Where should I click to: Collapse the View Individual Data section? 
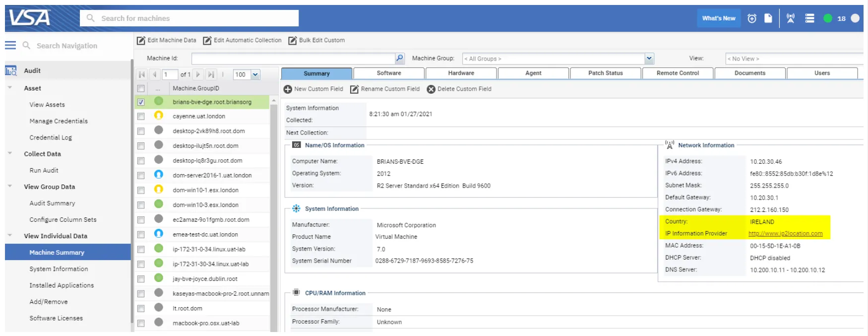[x=10, y=236]
